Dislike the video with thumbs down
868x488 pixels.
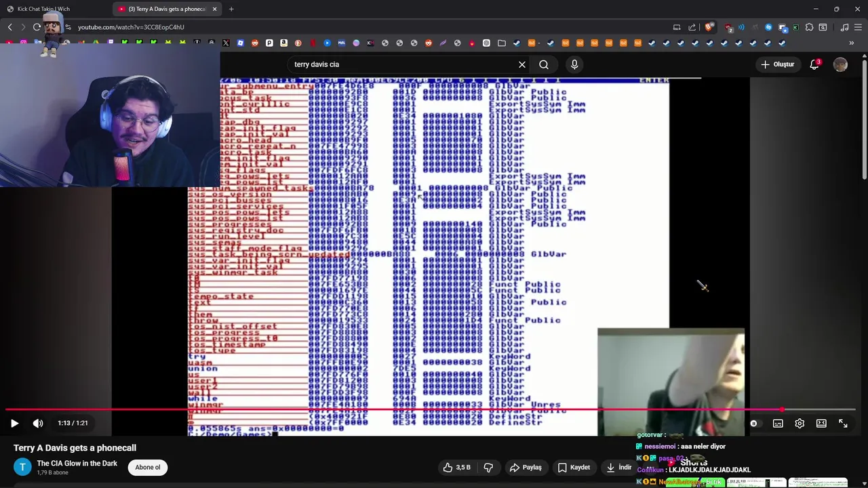(x=488, y=467)
